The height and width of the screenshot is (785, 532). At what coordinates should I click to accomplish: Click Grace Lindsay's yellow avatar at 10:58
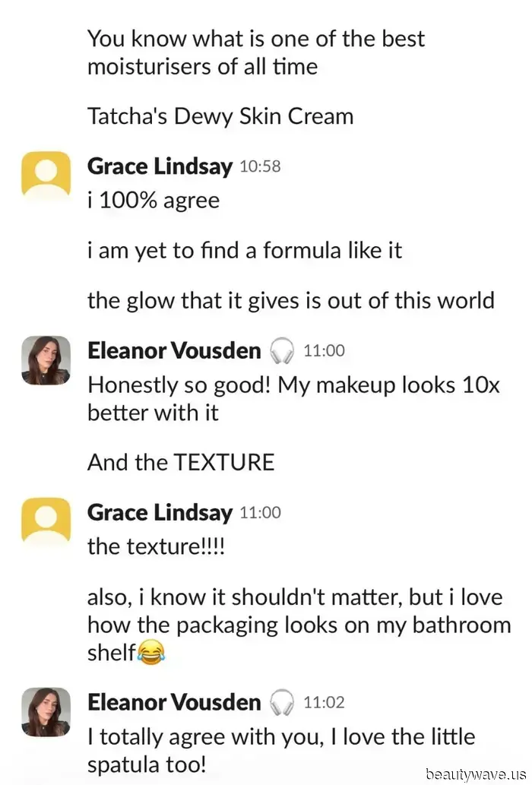pos(46,173)
